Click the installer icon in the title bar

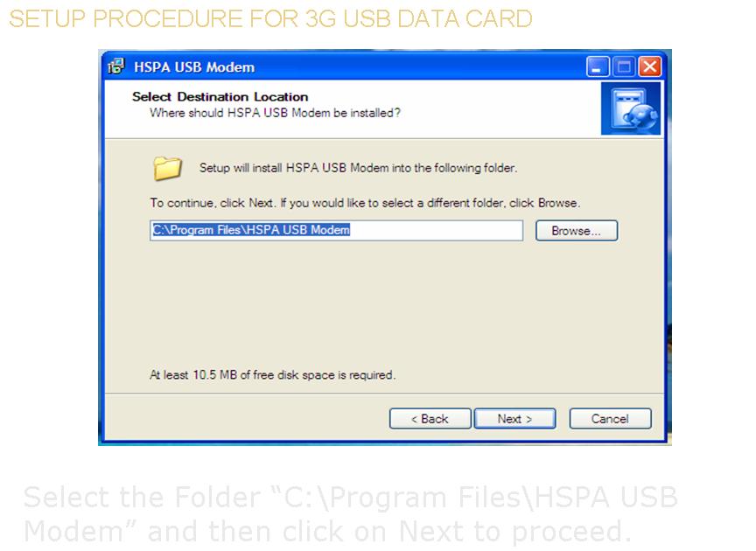coord(115,66)
